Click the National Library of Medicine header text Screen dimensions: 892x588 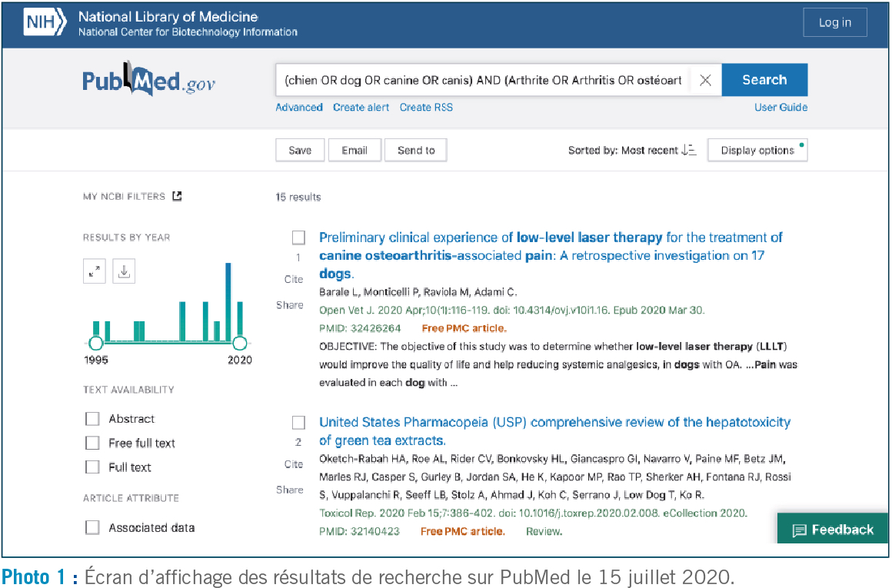tap(168, 16)
